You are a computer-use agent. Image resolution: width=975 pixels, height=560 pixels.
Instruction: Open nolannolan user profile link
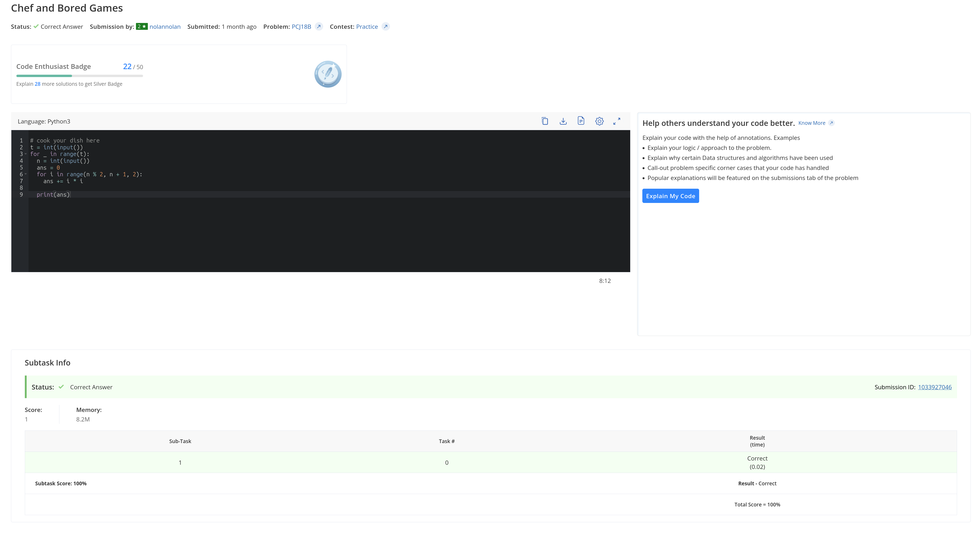[165, 27]
